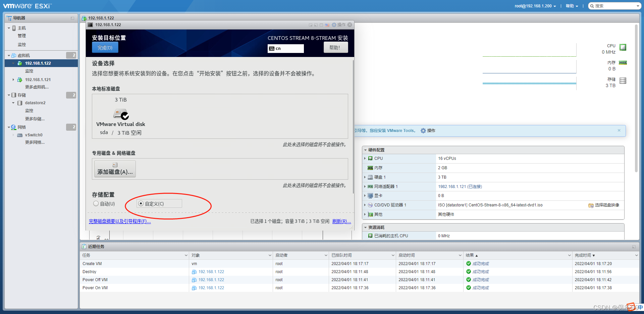Click the installer dialog vertical scrollbar

coord(353,127)
